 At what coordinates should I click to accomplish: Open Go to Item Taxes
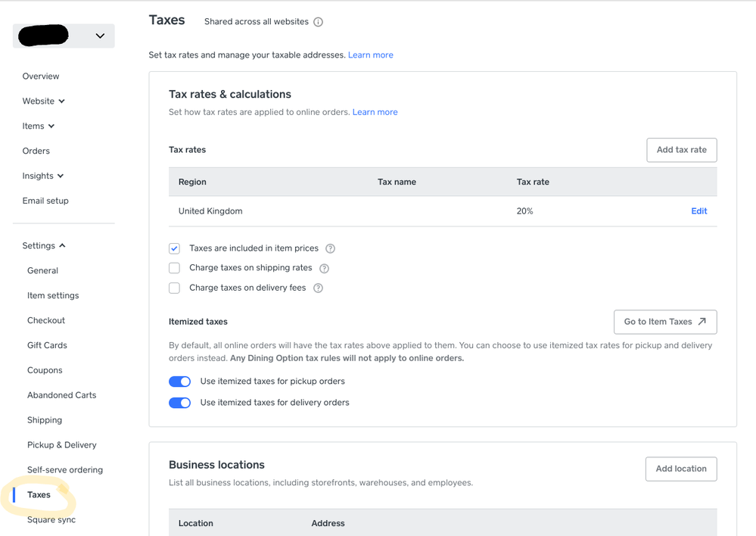click(664, 322)
